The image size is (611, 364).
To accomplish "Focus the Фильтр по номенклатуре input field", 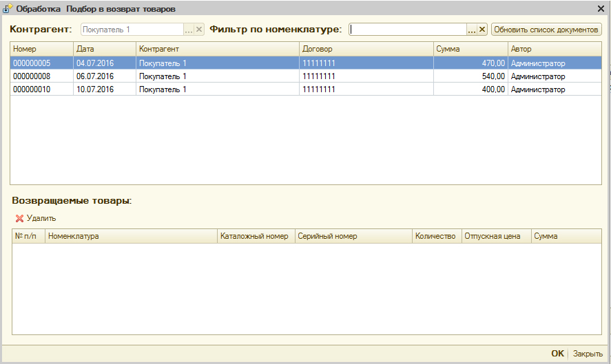I will (x=408, y=30).
